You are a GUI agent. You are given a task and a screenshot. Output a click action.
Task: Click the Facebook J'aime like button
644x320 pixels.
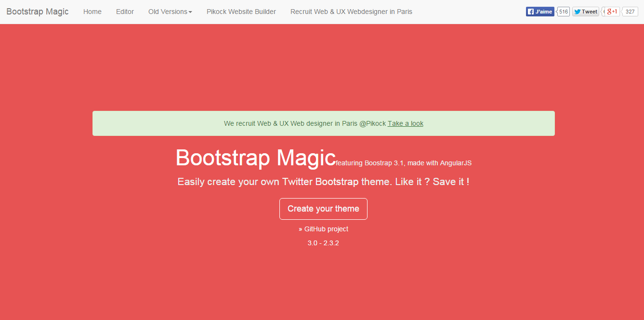pos(540,12)
